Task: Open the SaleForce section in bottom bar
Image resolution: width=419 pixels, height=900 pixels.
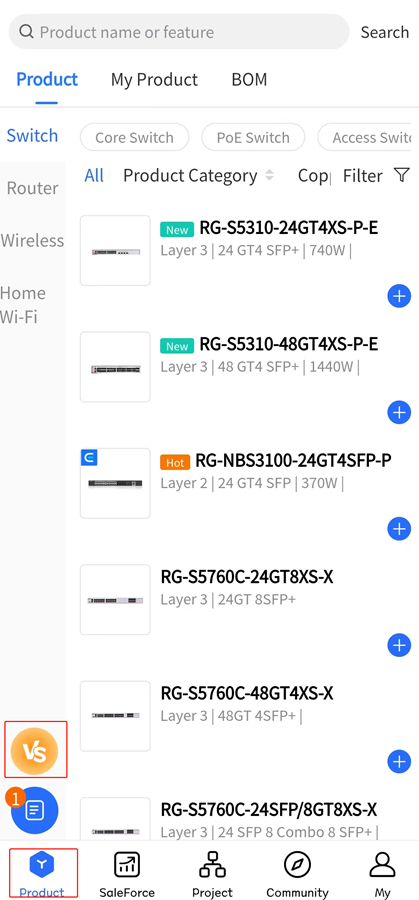Action: click(x=127, y=874)
